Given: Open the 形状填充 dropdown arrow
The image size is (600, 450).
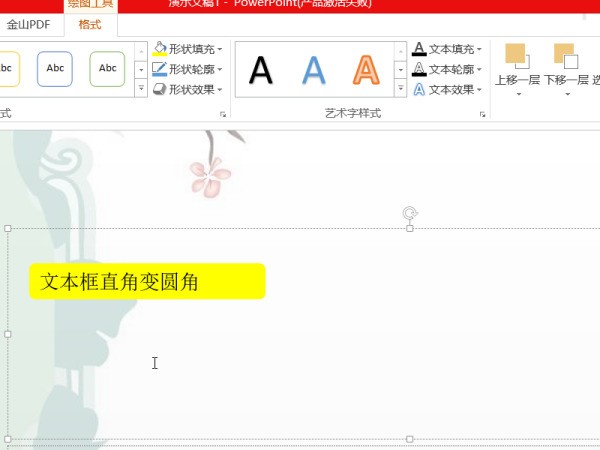Looking at the screenshot, I should point(220,49).
